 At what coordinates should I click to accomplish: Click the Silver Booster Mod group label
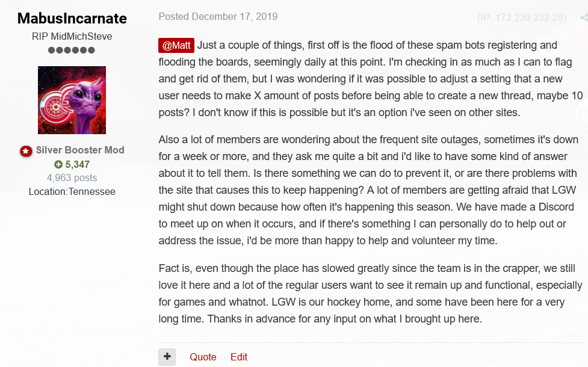point(80,150)
